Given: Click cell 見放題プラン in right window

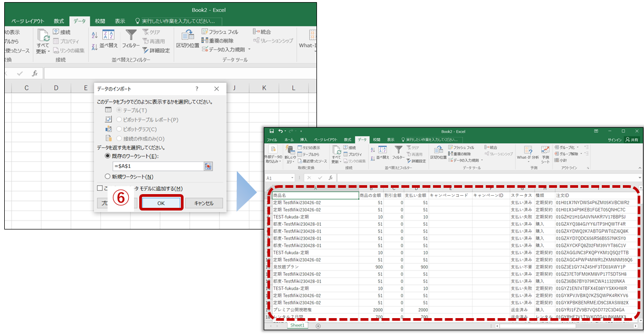Looking at the screenshot, I should [x=315, y=267].
